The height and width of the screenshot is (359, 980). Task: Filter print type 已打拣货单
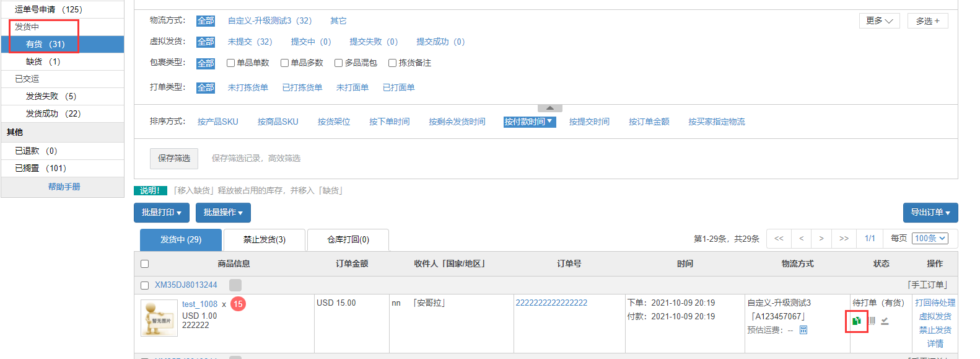[302, 87]
